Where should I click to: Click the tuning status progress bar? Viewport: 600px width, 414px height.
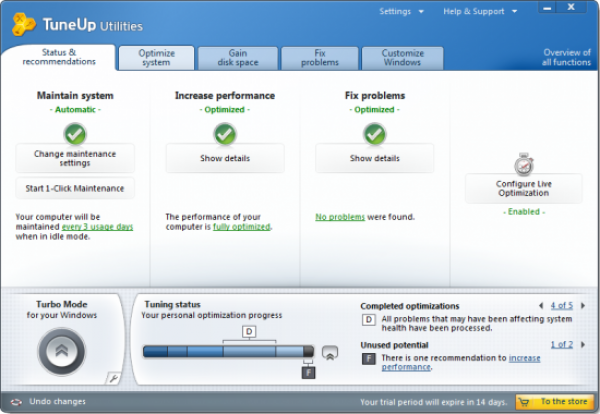coord(228,351)
